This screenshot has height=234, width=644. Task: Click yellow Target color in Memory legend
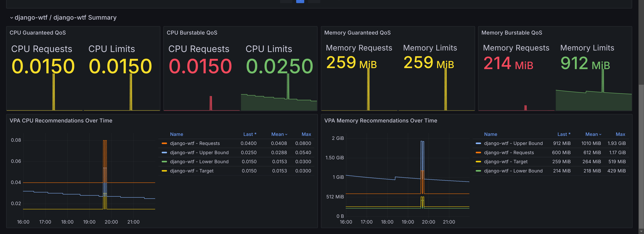478,162
